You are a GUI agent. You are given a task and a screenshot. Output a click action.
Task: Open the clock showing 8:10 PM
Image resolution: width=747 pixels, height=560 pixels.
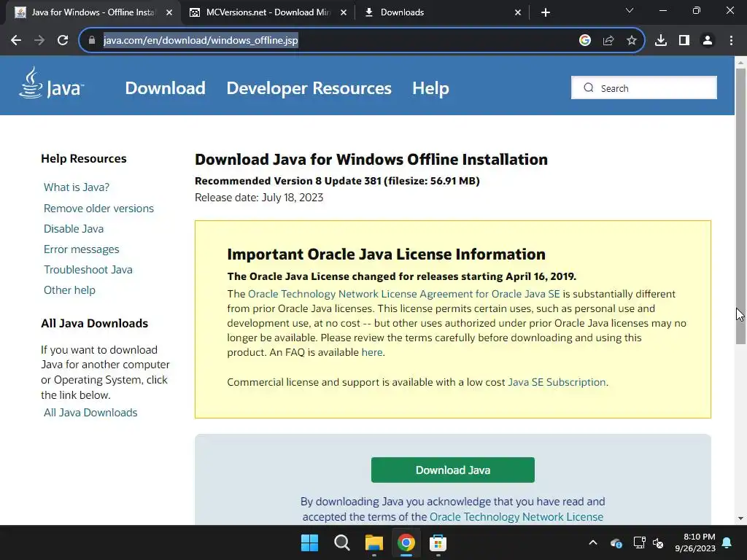click(x=695, y=542)
